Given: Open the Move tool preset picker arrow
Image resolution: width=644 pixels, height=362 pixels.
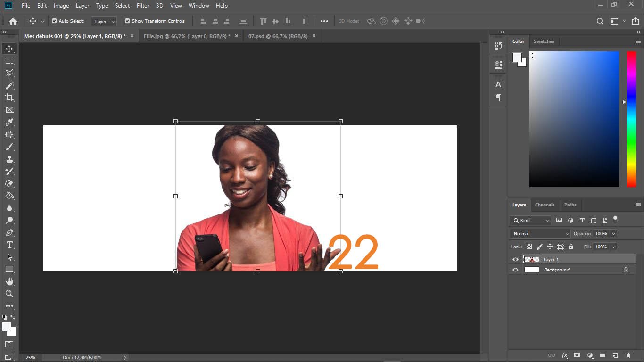Looking at the screenshot, I should click(42, 21).
